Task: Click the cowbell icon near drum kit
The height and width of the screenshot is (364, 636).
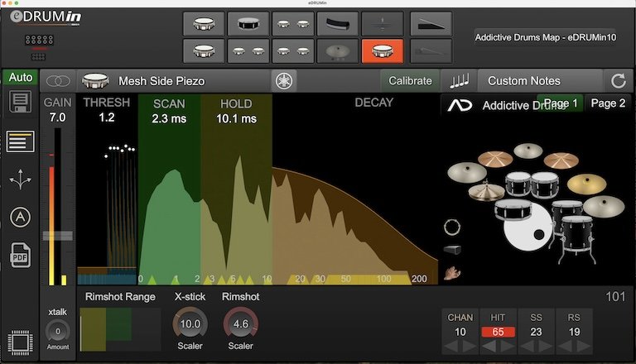Action: pos(452,250)
